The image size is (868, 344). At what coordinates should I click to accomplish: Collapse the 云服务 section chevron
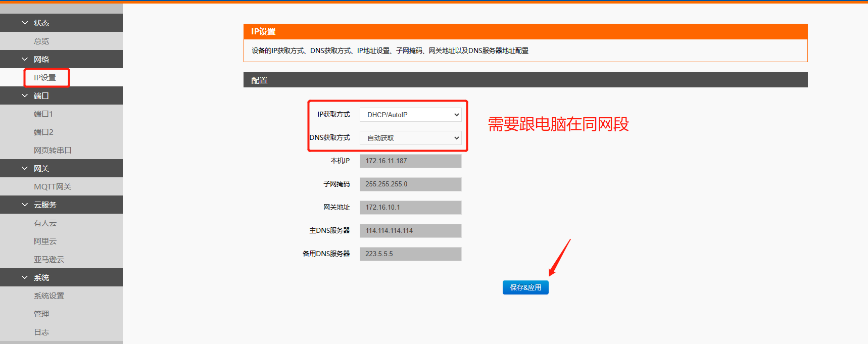[x=25, y=205]
